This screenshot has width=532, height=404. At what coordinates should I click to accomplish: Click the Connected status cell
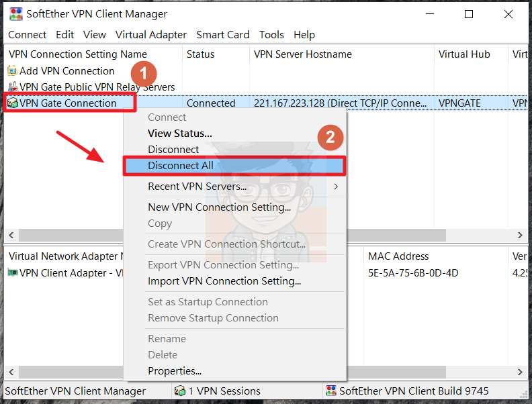(211, 103)
